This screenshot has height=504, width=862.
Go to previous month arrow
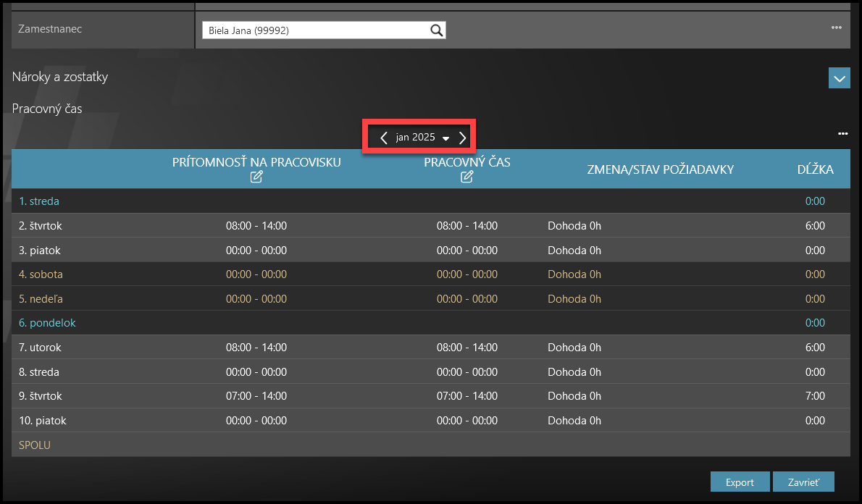[x=384, y=138]
